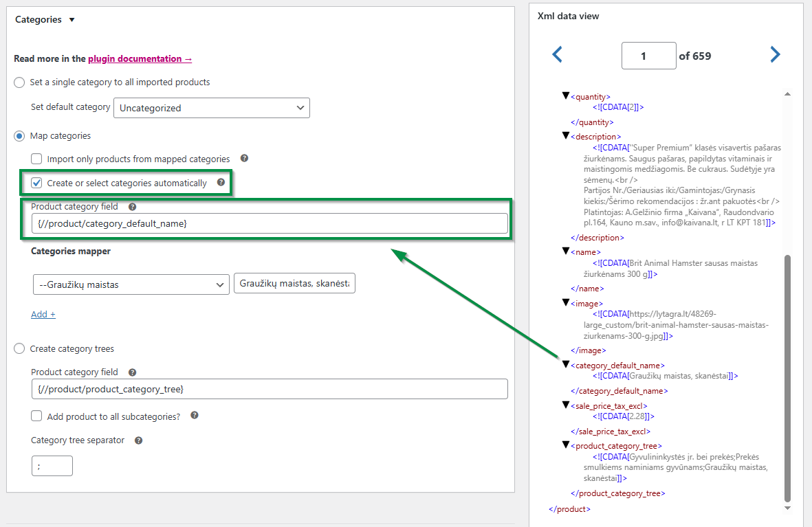
Task: Select the "Create category trees" radio button
Action: point(19,348)
